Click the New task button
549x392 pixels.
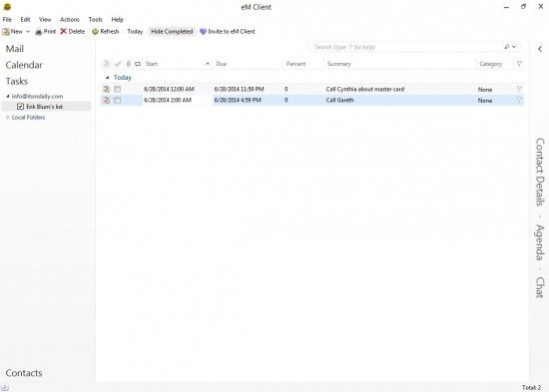click(x=12, y=32)
